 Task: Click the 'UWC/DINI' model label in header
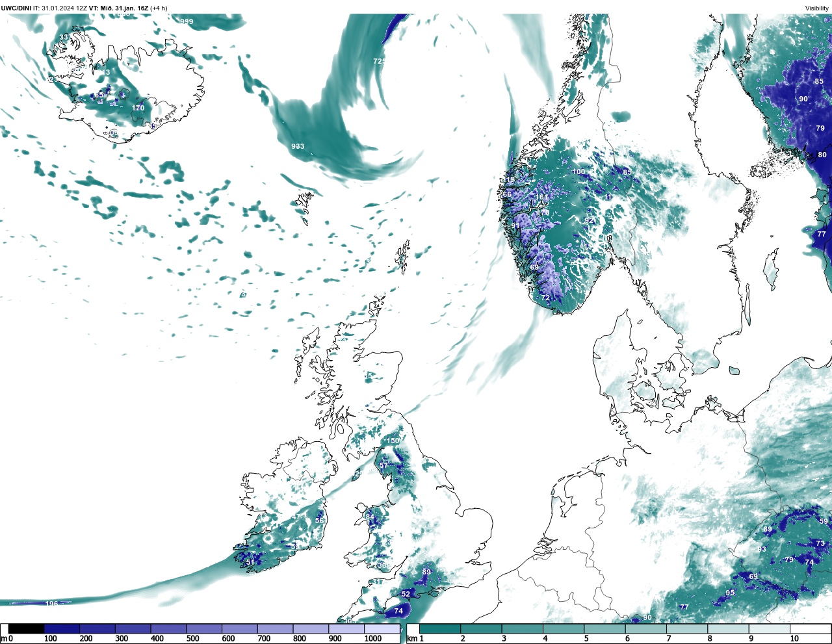[x=16, y=8]
